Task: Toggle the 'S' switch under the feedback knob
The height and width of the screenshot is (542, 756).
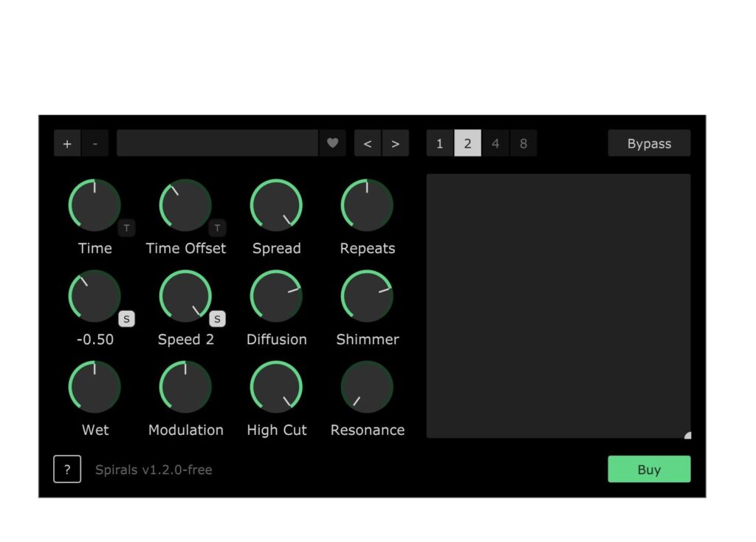Action: click(x=127, y=319)
